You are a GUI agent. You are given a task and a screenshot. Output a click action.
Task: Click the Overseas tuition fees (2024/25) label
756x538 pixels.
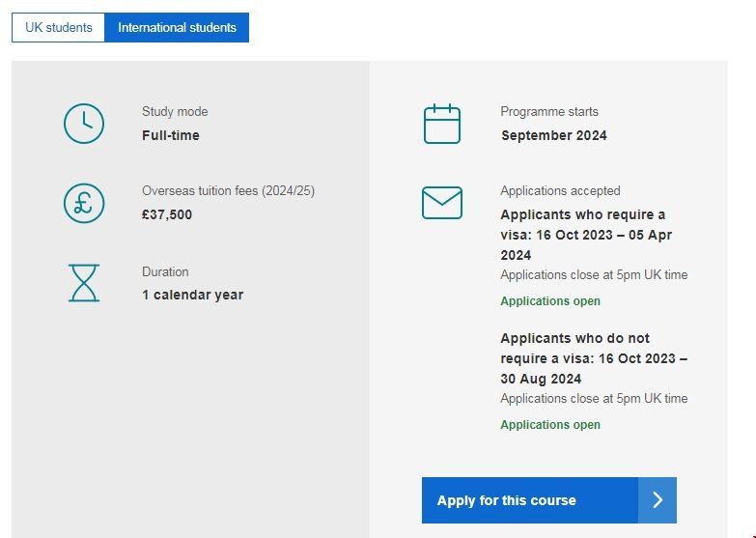click(x=228, y=190)
